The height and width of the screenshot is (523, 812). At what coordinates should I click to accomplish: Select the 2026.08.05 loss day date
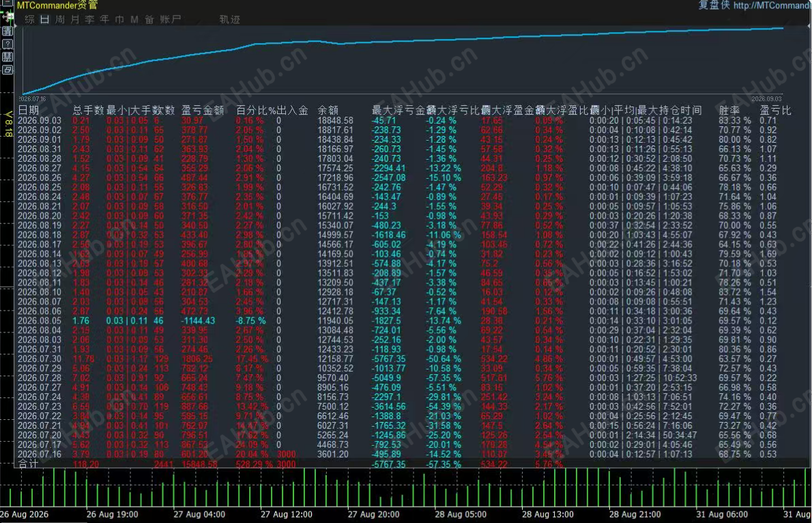40,321
